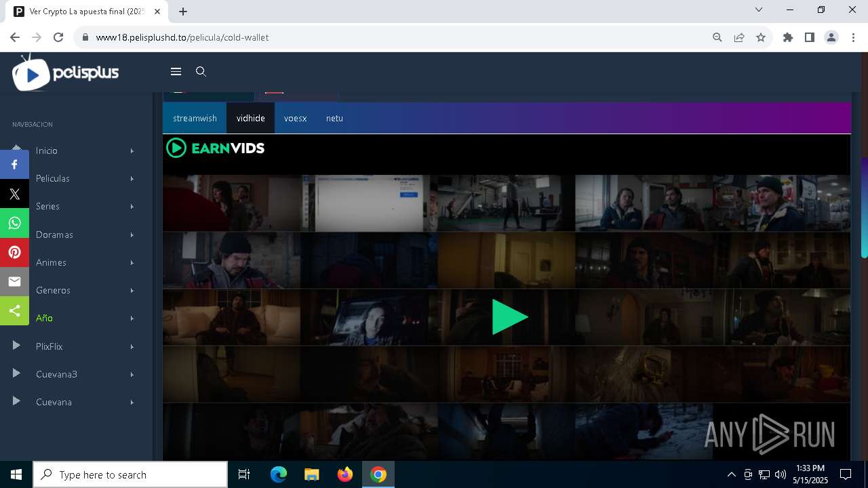
Task: Open the green ShareThis button
Action: (x=14, y=310)
